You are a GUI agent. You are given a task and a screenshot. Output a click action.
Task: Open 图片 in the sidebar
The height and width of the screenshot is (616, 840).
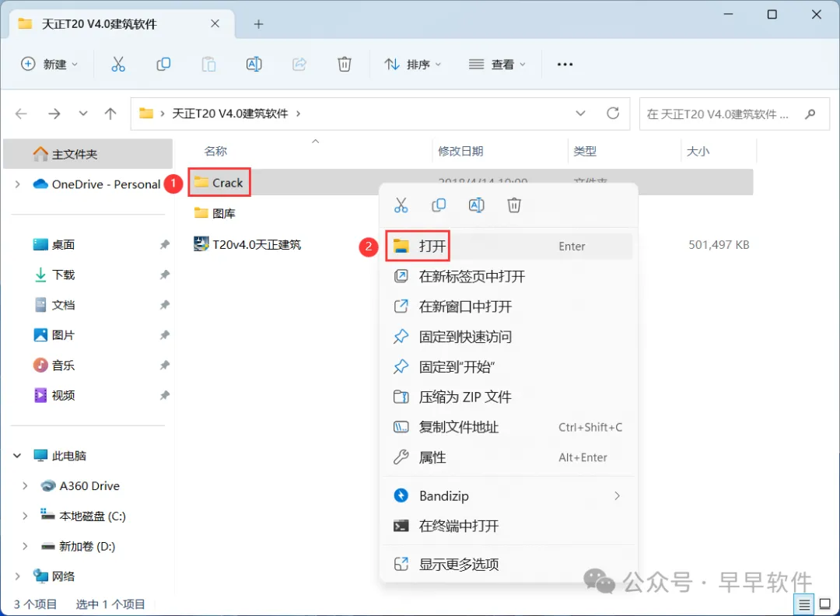tap(63, 335)
